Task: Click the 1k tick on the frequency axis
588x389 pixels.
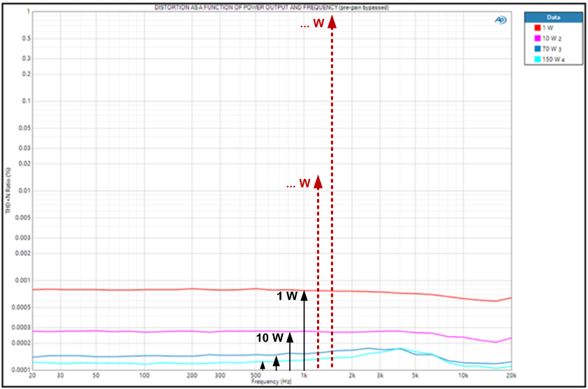Action: point(304,376)
